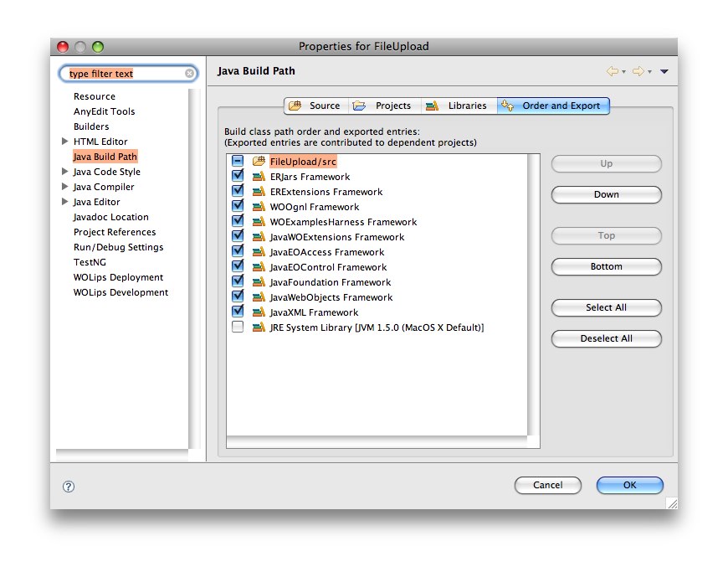Switch to the Libraries tab

(468, 106)
